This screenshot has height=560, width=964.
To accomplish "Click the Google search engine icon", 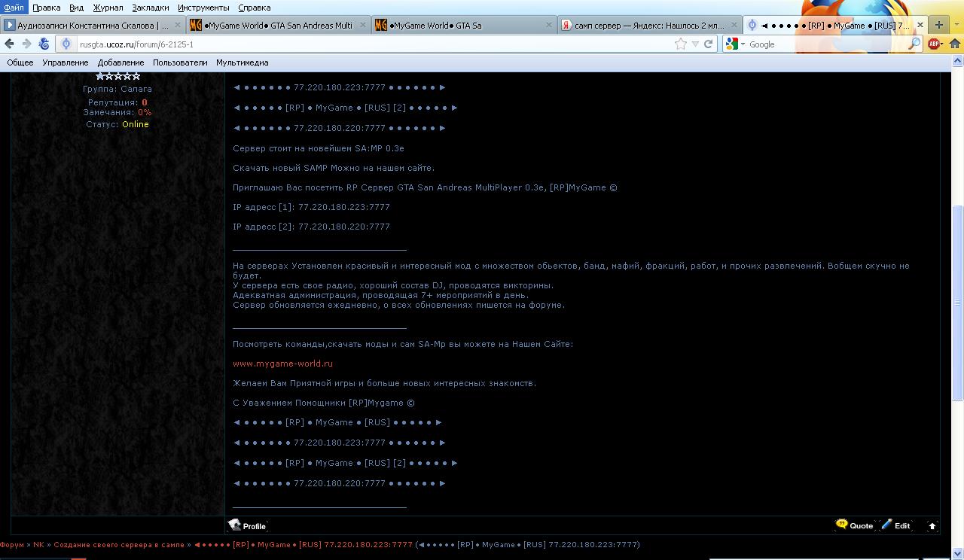I will (x=732, y=44).
